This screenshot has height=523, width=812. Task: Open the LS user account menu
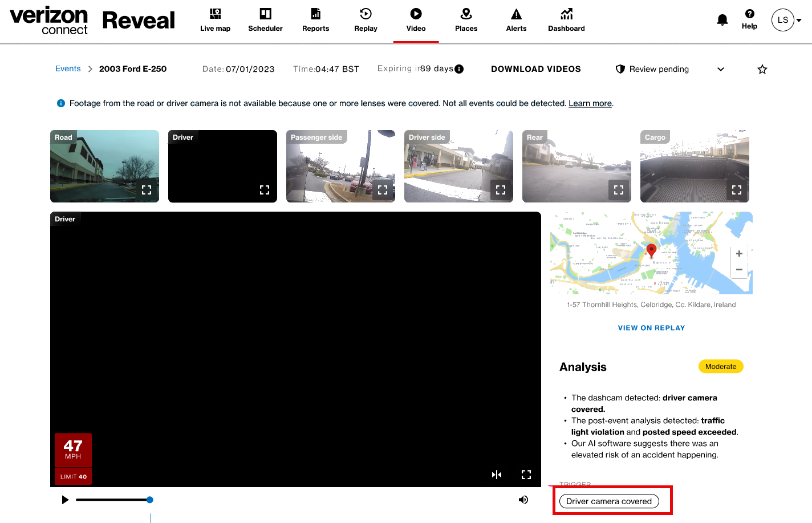click(783, 20)
